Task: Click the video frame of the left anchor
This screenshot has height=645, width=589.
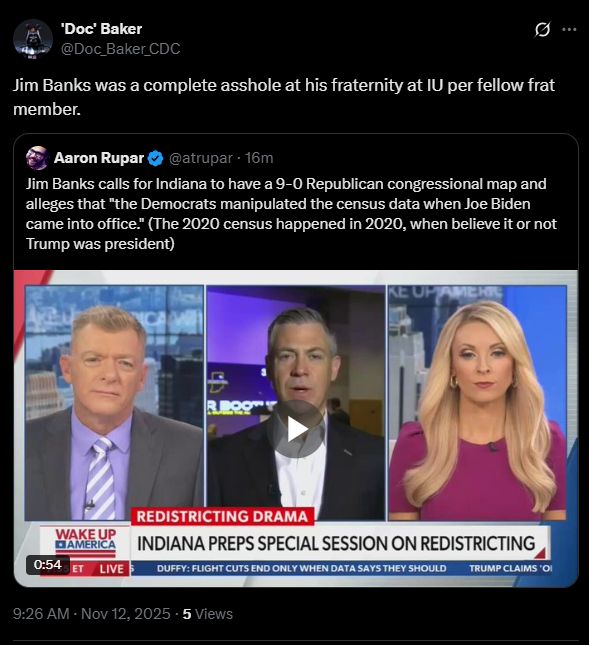Action: coord(114,403)
